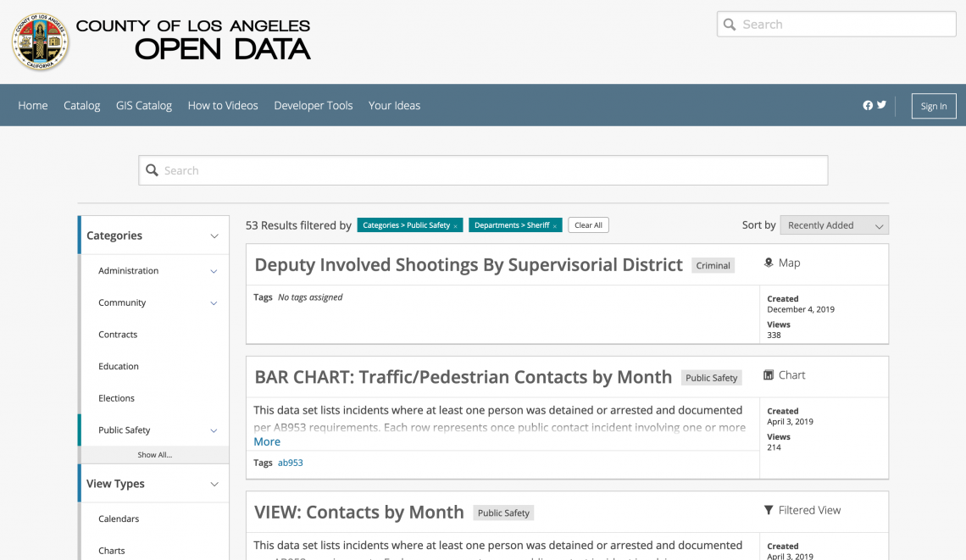Remove the Departments > Sheriff filter chip
This screenshot has height=560, width=966.
556,225
